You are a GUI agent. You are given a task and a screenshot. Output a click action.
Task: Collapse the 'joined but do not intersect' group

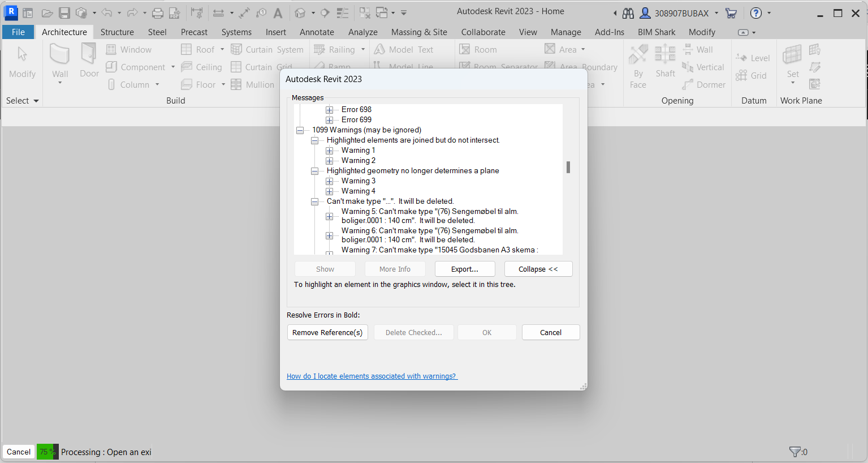(314, 140)
